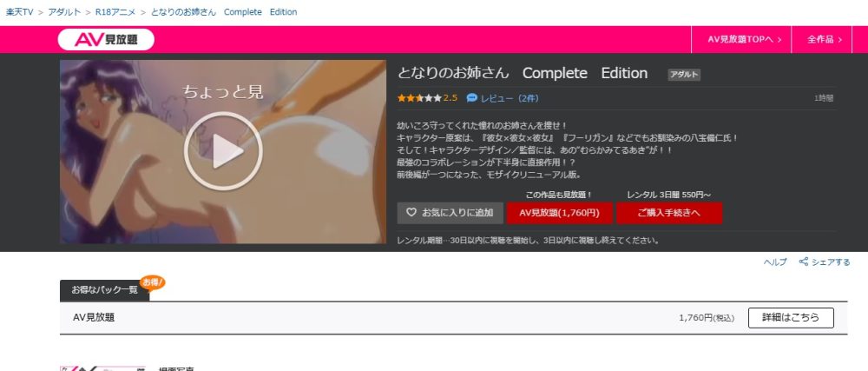The image size is (868, 371).
Task: Expand the 全作品 header menu
Action: pyautogui.click(x=825, y=39)
